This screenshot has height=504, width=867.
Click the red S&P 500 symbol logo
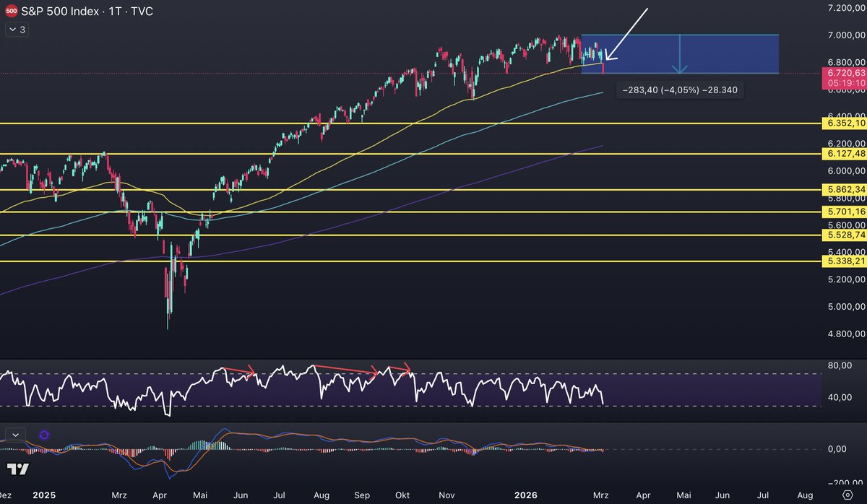click(x=12, y=12)
